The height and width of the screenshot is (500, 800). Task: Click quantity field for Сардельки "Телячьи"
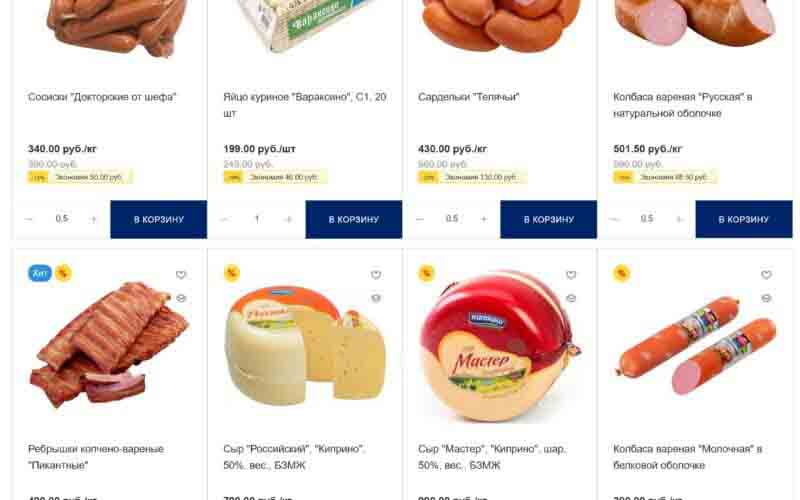tap(452, 219)
